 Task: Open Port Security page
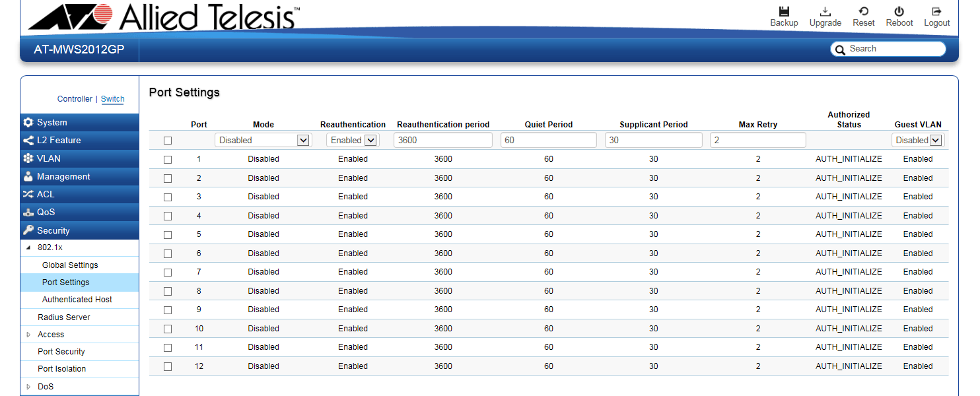pos(61,352)
